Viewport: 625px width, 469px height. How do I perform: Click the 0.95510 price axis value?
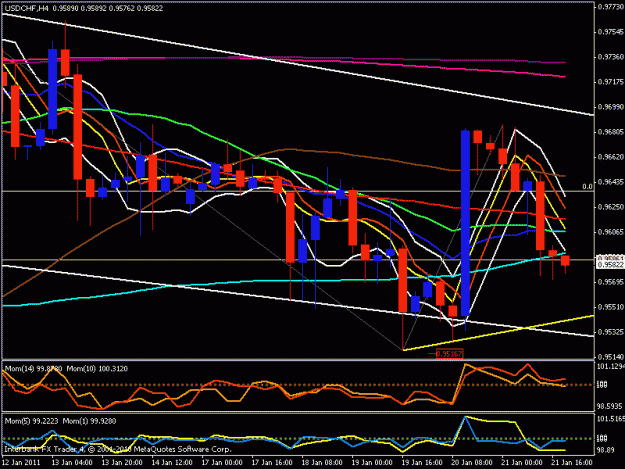(611, 307)
